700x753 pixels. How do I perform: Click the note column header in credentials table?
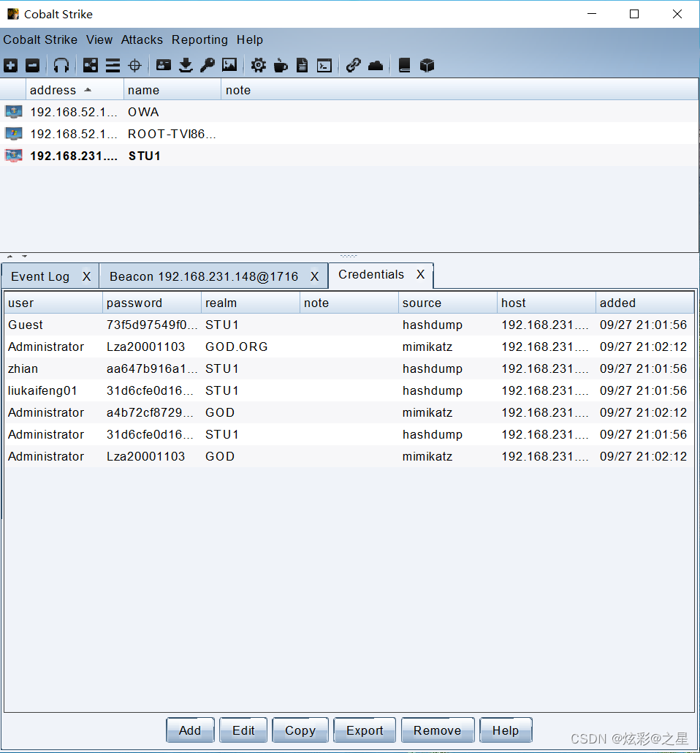pyautogui.click(x=349, y=303)
